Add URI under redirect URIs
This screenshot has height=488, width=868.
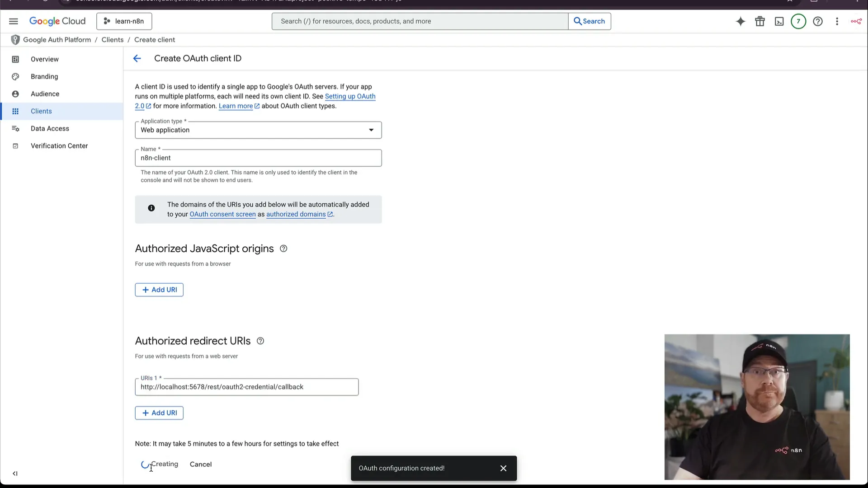pos(159,413)
